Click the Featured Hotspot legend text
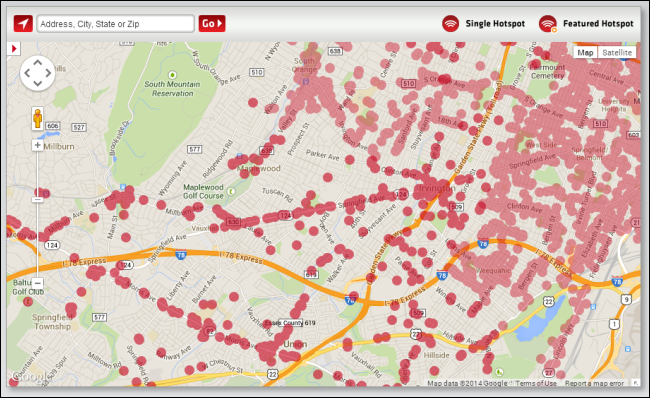Image resolution: width=650 pixels, height=398 pixels. pyautogui.click(x=598, y=24)
